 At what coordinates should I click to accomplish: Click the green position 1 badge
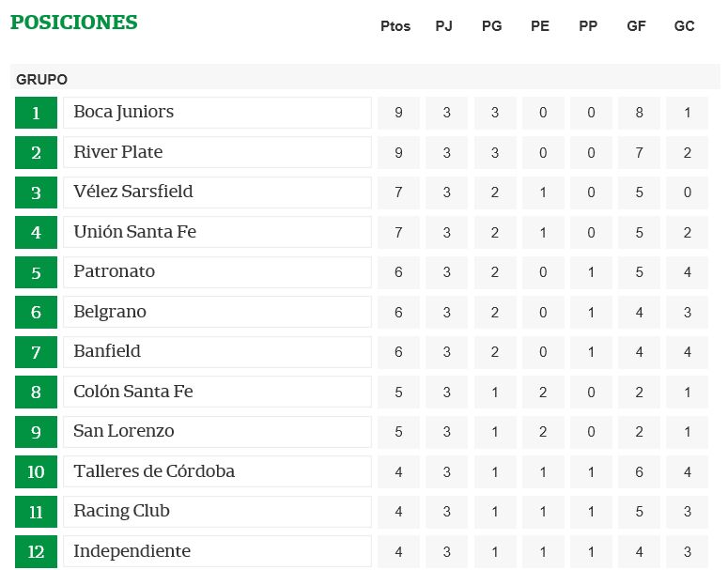click(x=37, y=113)
